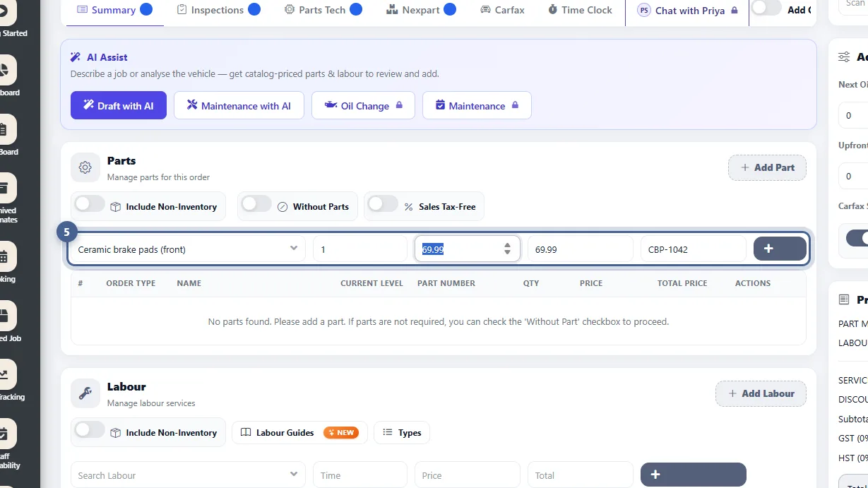Open the Carfax tab
This screenshot has height=488, width=868.
(x=502, y=10)
